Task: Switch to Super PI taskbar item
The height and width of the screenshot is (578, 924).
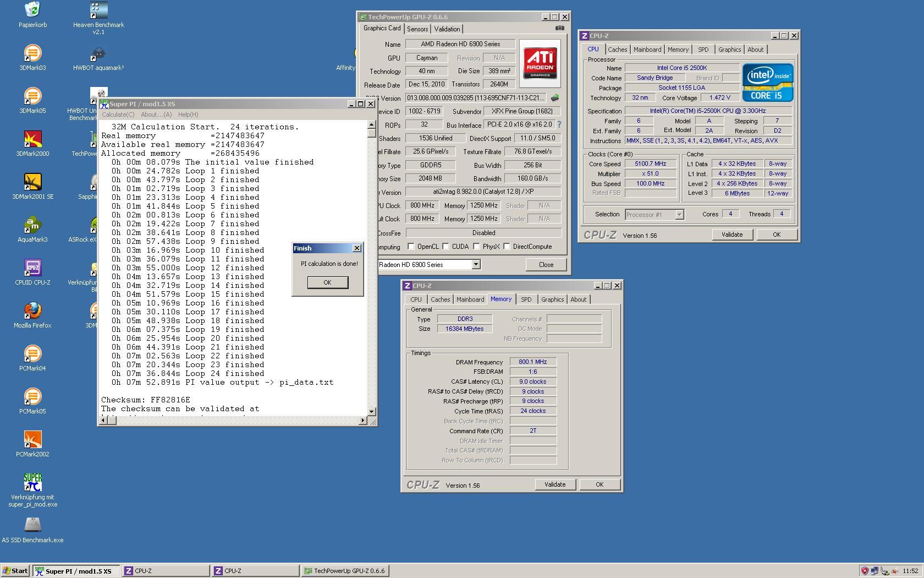Action: pos(76,571)
